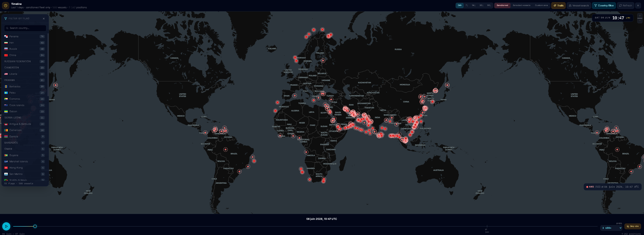This screenshot has height=235, width=644.
Task: Click the Timeline clock icon
Action: click(5, 5)
